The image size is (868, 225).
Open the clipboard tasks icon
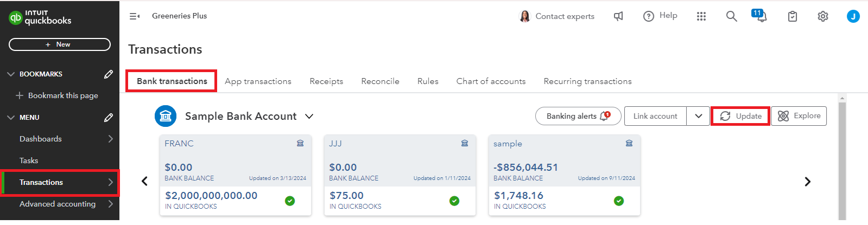coord(793,16)
